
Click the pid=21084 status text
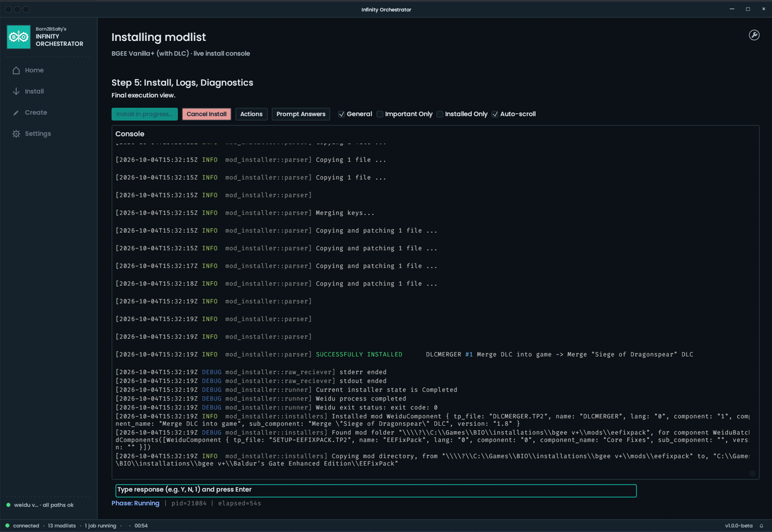pyautogui.click(x=189, y=503)
